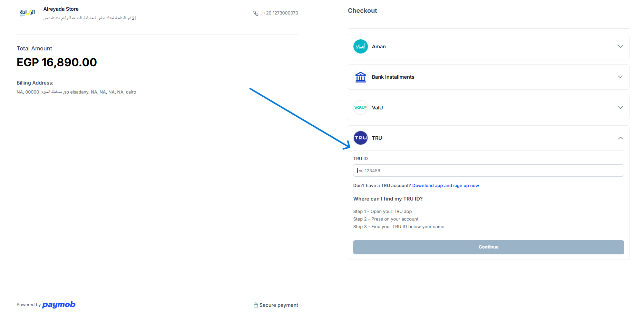Click the phone icon beside store number

click(256, 13)
